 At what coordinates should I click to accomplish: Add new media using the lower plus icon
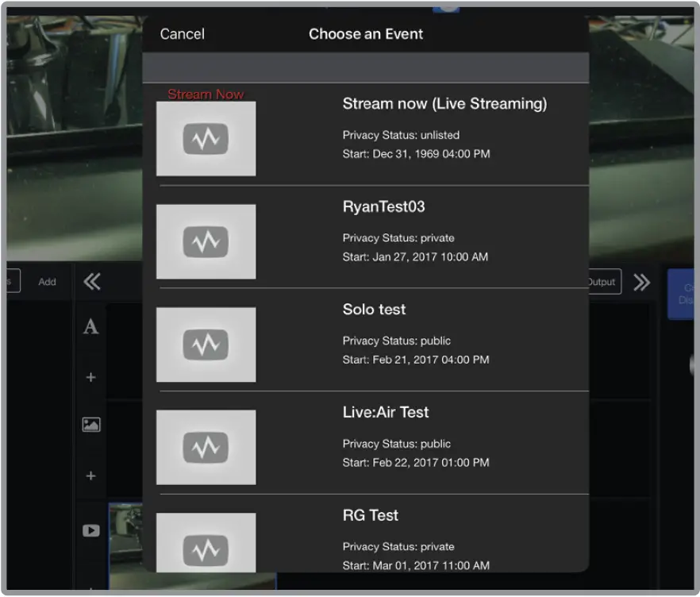coord(90,476)
